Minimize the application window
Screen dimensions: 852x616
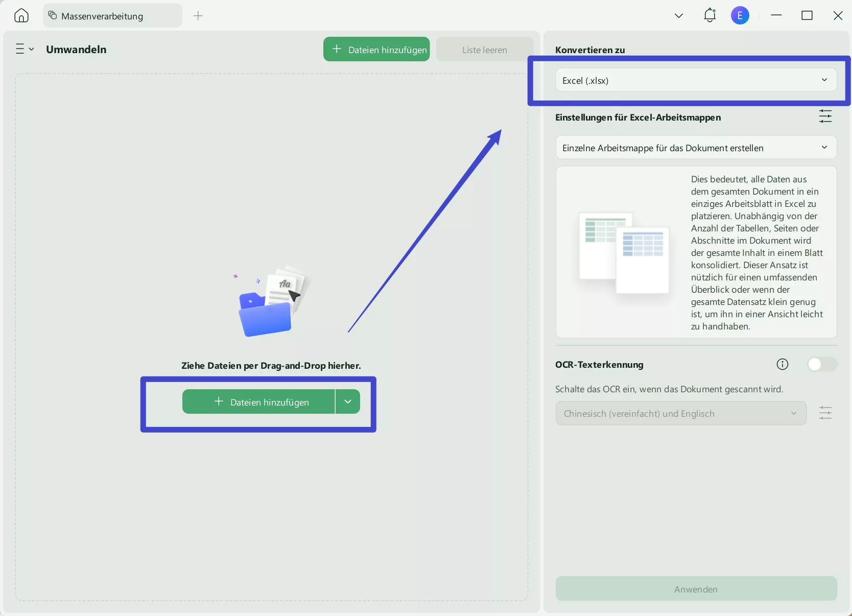pyautogui.click(x=776, y=16)
